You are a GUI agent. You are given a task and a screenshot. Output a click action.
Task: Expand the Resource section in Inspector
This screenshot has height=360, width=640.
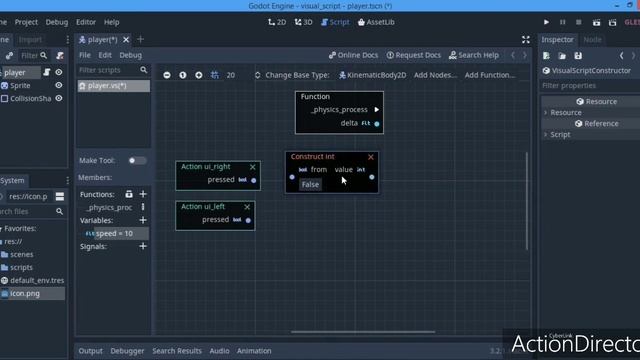[x=566, y=113]
